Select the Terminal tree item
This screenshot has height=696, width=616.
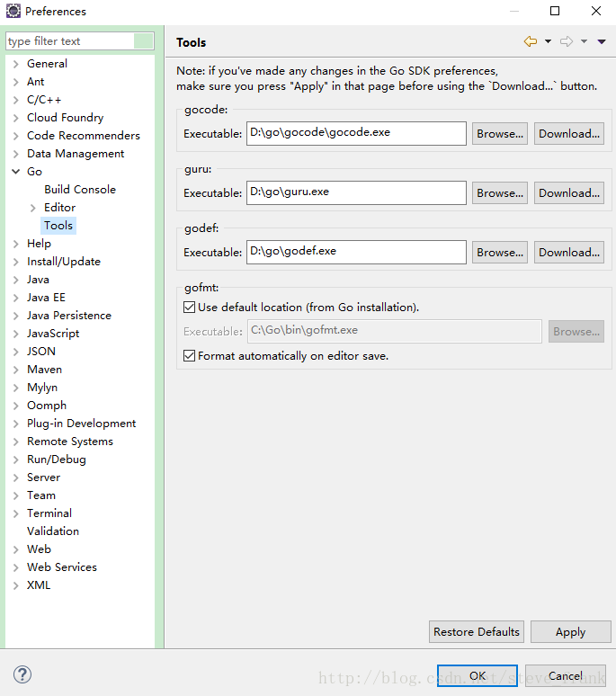[x=49, y=513]
